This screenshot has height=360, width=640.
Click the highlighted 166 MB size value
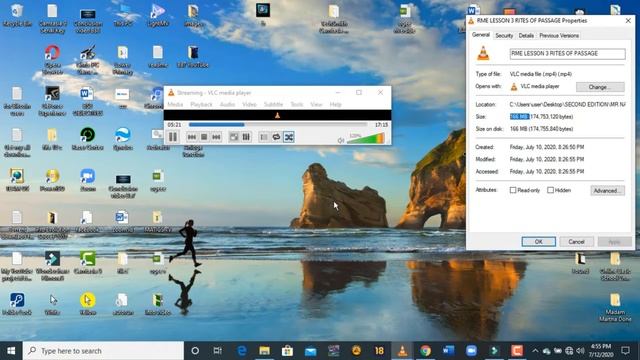click(x=519, y=117)
